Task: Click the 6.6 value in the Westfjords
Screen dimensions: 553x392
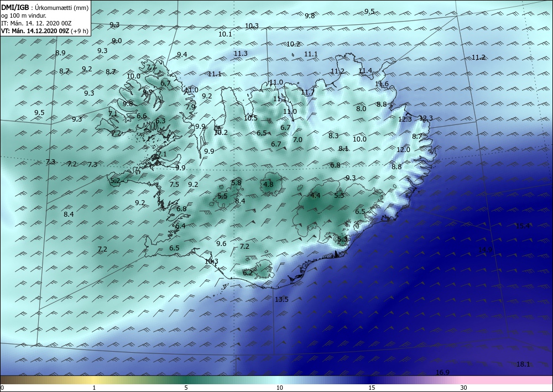Action: [142, 116]
